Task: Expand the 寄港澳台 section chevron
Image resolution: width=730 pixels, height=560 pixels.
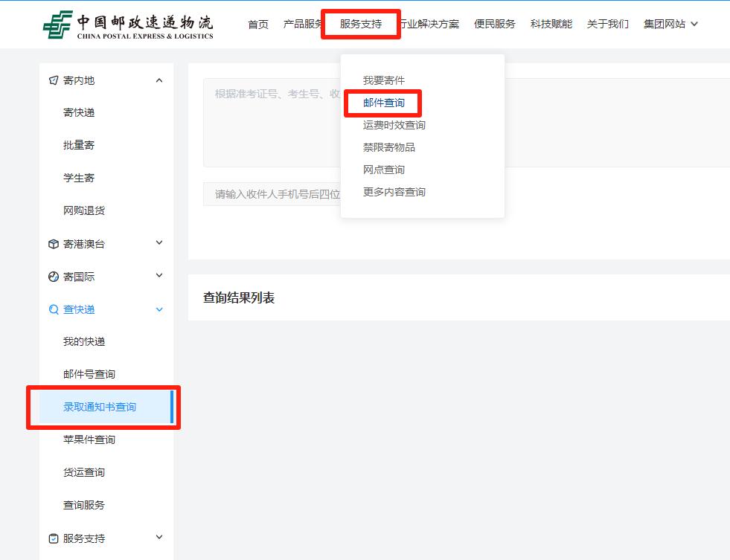Action: point(159,243)
